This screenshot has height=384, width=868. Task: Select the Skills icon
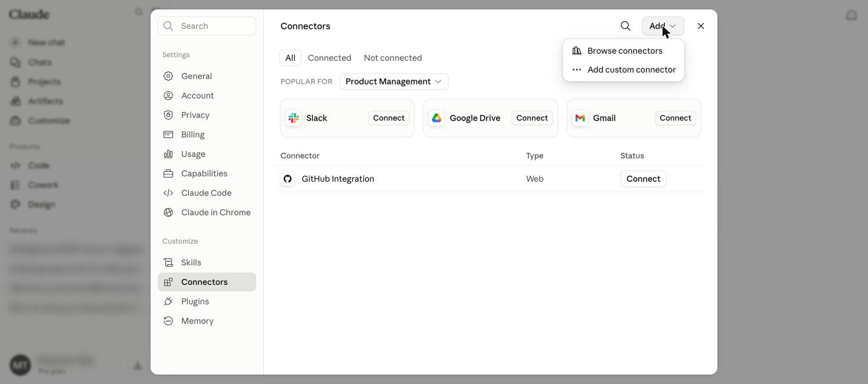click(168, 262)
